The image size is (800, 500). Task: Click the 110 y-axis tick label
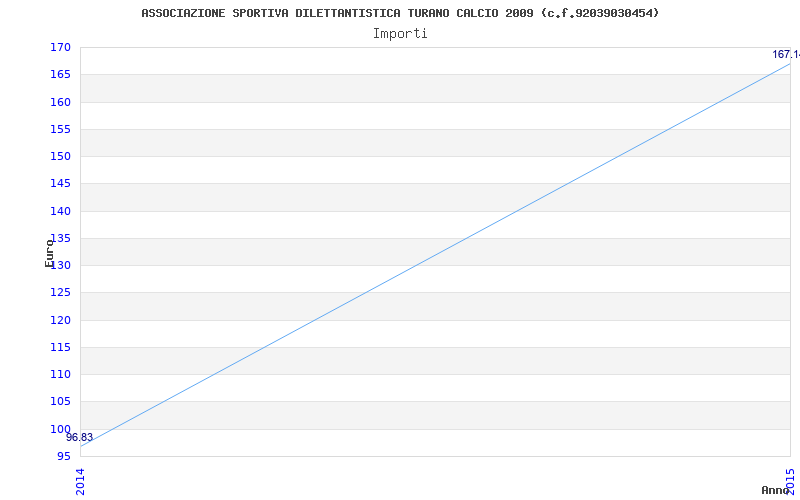point(60,374)
